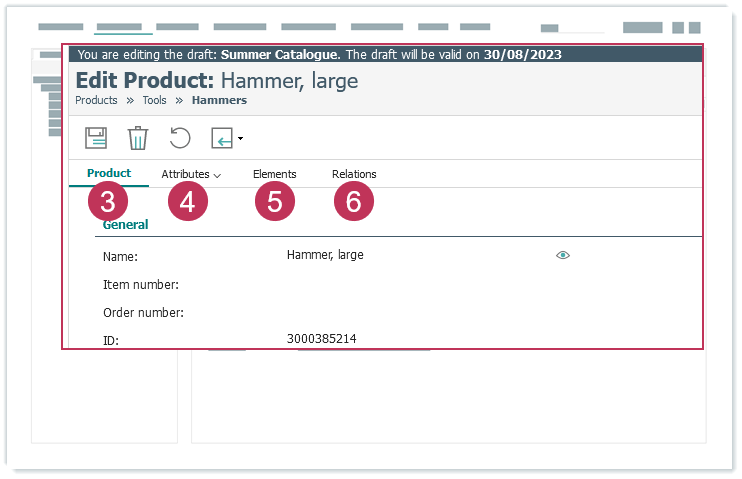Click the circular reset arrow icon

pos(180,138)
